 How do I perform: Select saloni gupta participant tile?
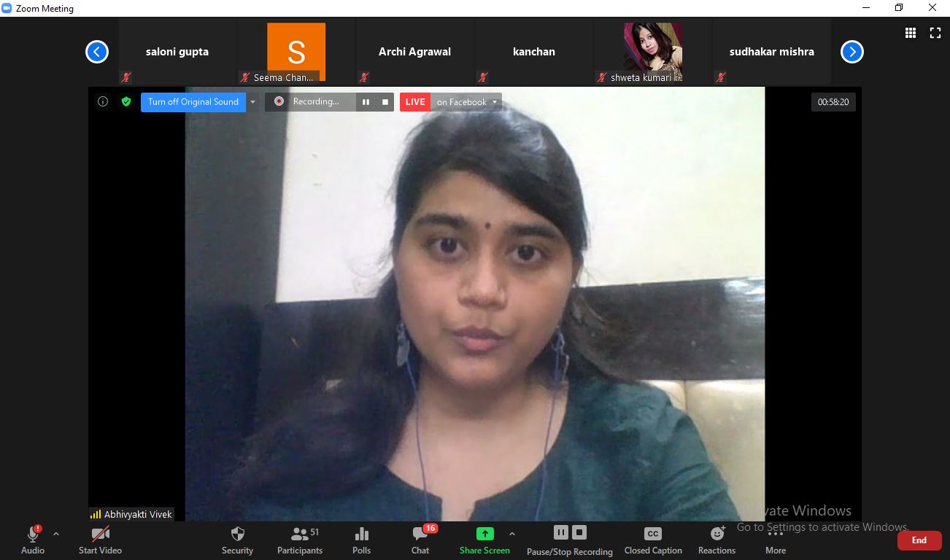[x=177, y=52]
